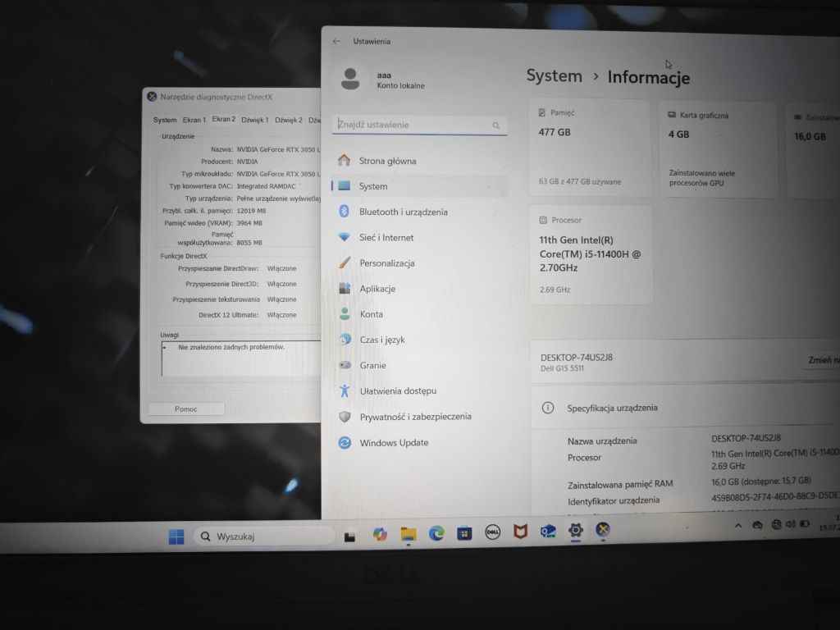Click the Zmień nazwę rename button

pos(821,360)
